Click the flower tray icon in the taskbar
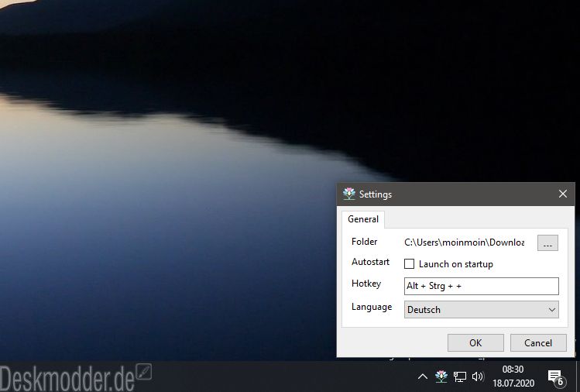The height and width of the screenshot is (392, 580). pyautogui.click(x=441, y=377)
